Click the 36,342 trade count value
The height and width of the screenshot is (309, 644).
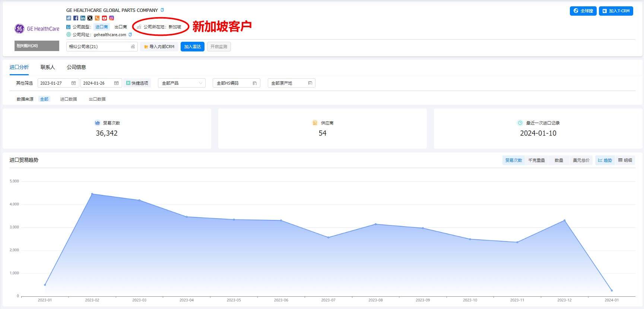(107, 133)
